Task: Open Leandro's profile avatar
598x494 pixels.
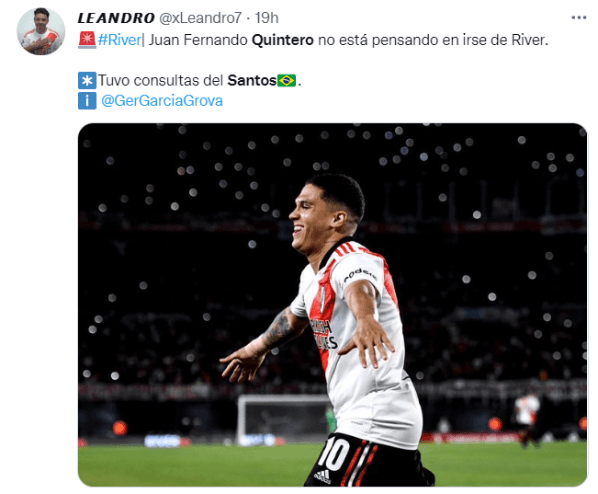Action: pyautogui.click(x=41, y=31)
